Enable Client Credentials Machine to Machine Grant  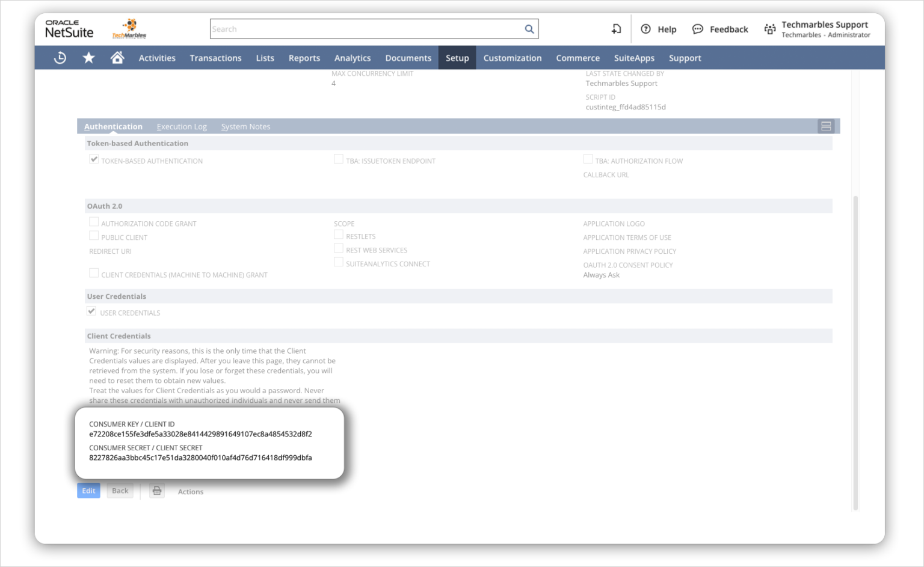coord(94,273)
